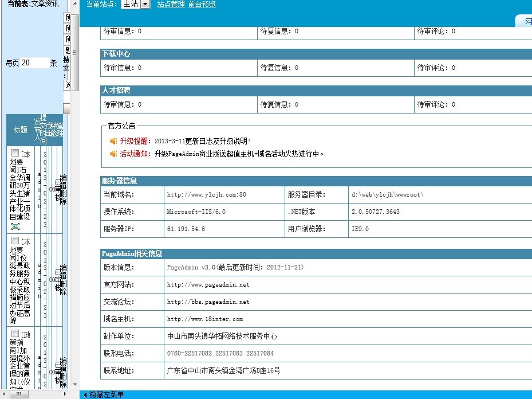532x399 pixels.
Task: Open the first filter dropdown in left panel
Action: coord(67,17)
